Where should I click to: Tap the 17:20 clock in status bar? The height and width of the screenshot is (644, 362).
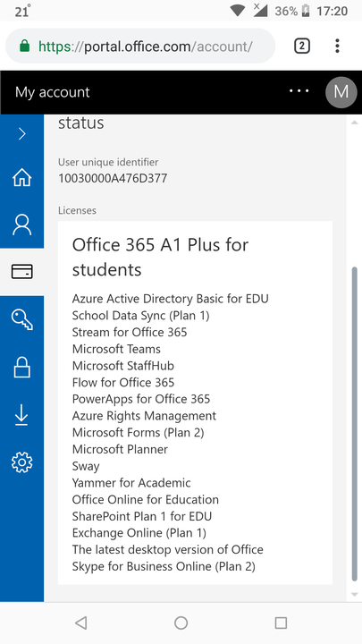pos(332,11)
